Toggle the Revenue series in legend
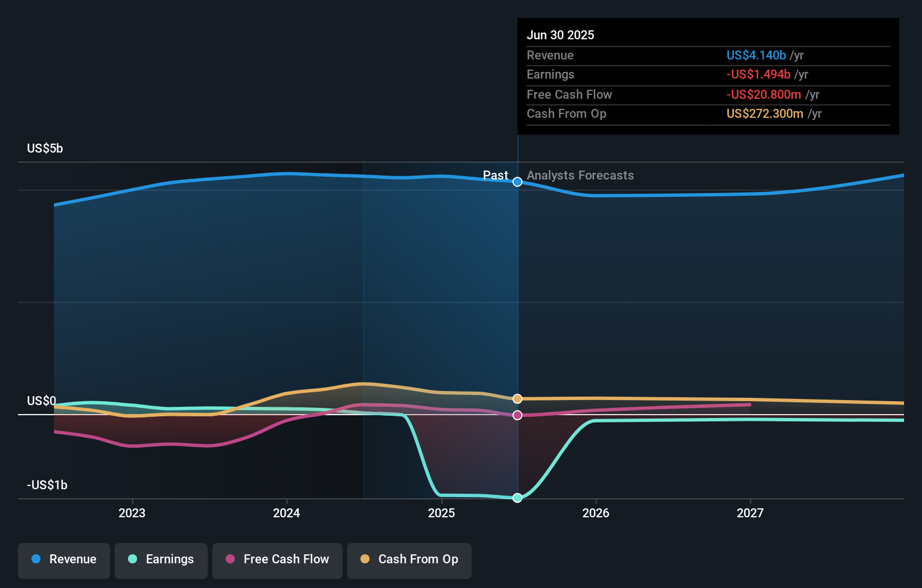 [x=64, y=561]
